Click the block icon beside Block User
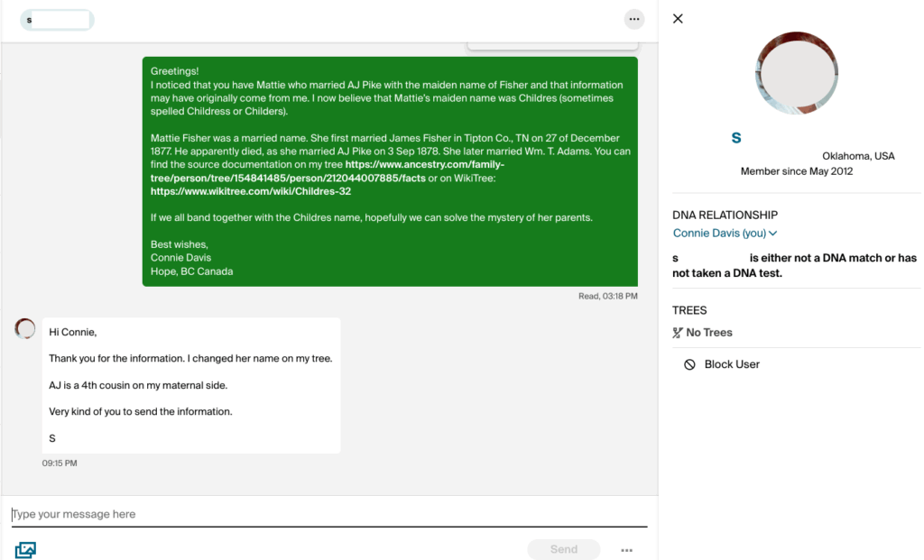The width and height of the screenshot is (924, 560). point(689,364)
